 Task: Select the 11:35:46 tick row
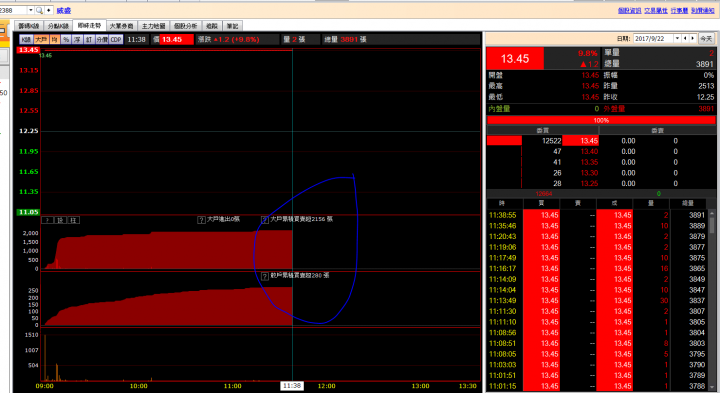(597, 226)
